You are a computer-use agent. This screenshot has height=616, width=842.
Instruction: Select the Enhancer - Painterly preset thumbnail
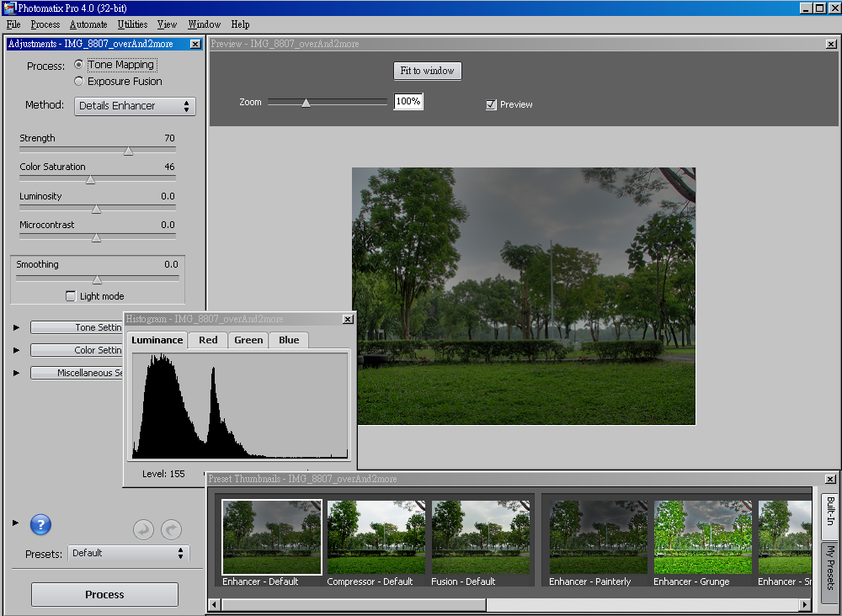click(x=598, y=537)
